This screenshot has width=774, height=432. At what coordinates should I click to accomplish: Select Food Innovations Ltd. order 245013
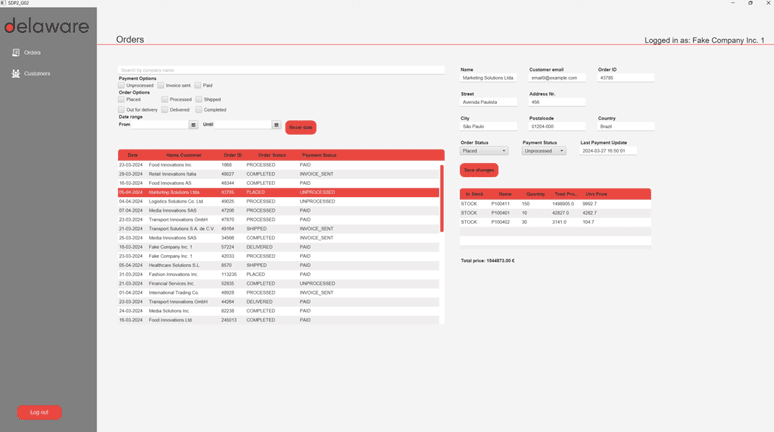click(278, 320)
